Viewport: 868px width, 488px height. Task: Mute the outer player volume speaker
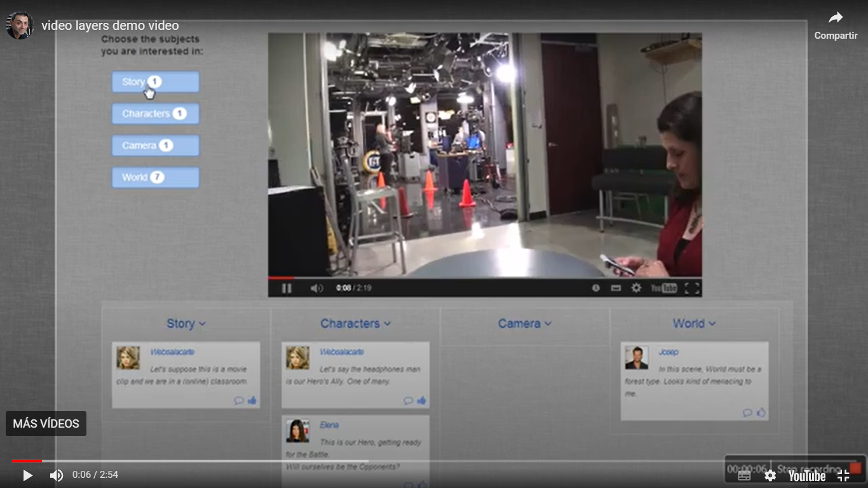pyautogui.click(x=57, y=475)
